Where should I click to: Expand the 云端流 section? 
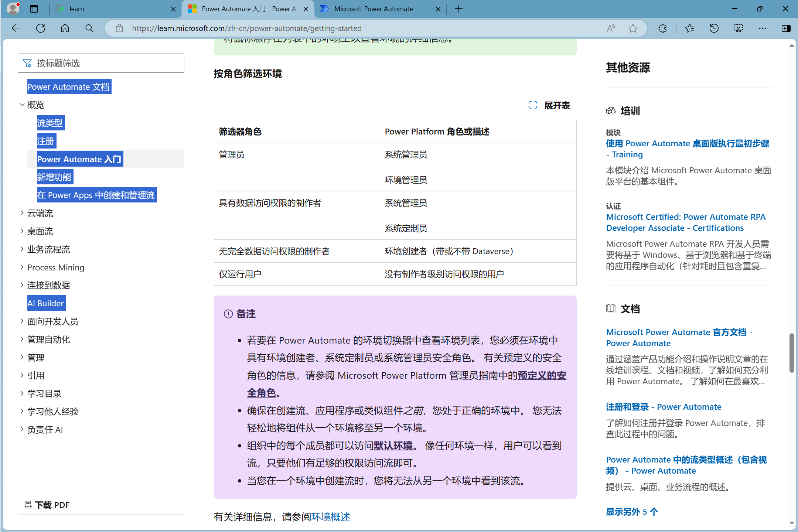pyautogui.click(x=22, y=213)
